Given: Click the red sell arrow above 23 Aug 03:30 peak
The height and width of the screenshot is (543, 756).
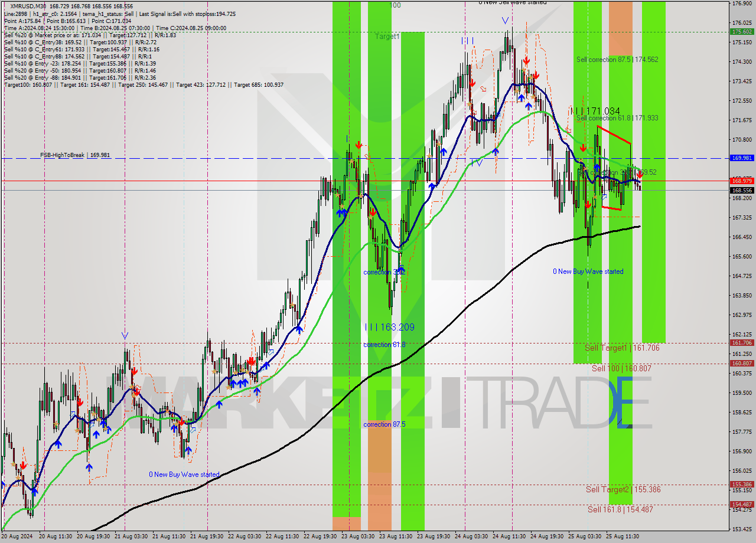Looking at the screenshot, I should [359, 145].
